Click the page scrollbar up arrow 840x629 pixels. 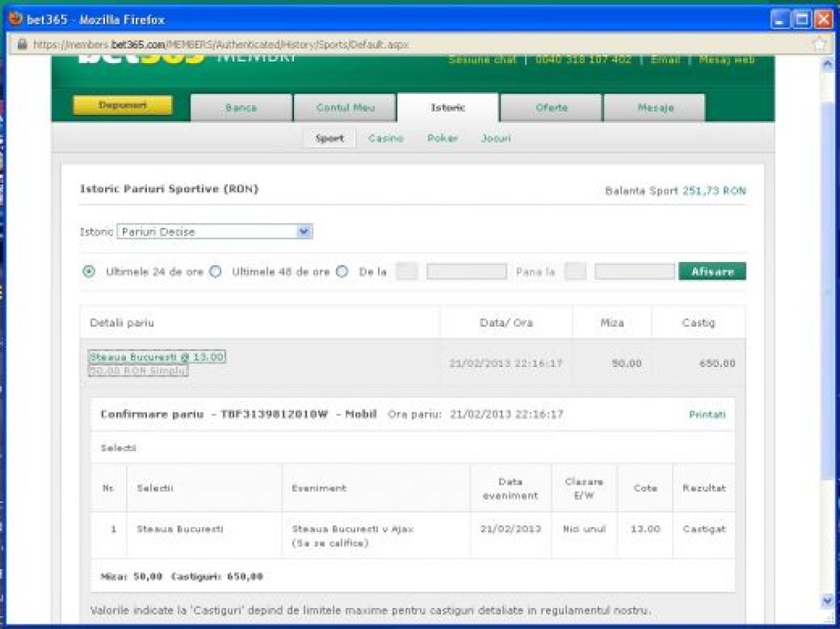click(827, 65)
